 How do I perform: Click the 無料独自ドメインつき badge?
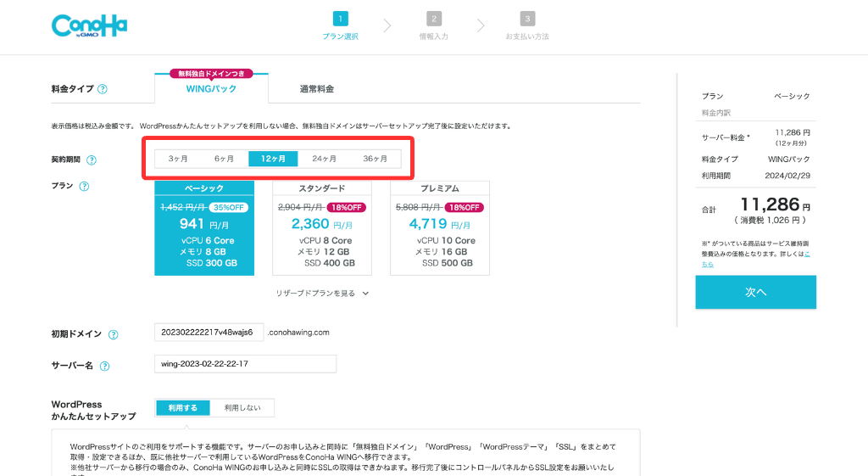tap(211, 74)
